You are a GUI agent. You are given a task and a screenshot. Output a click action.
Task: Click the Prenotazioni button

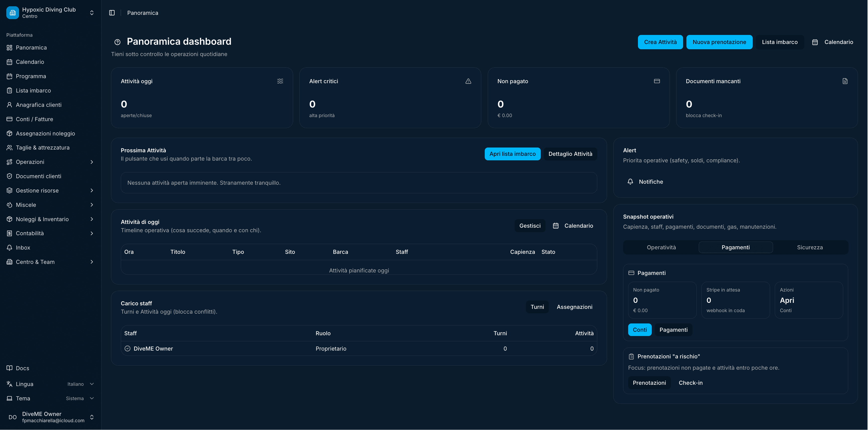click(649, 383)
